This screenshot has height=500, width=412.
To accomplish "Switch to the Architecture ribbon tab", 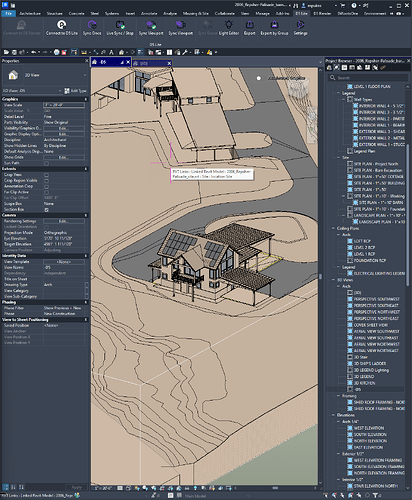I will (x=30, y=14).
